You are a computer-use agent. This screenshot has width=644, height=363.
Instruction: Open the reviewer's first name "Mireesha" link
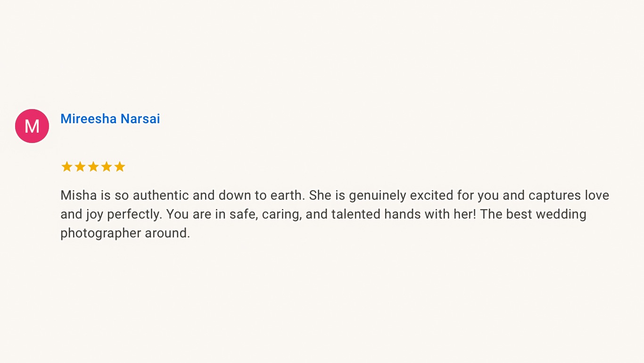[x=88, y=119]
